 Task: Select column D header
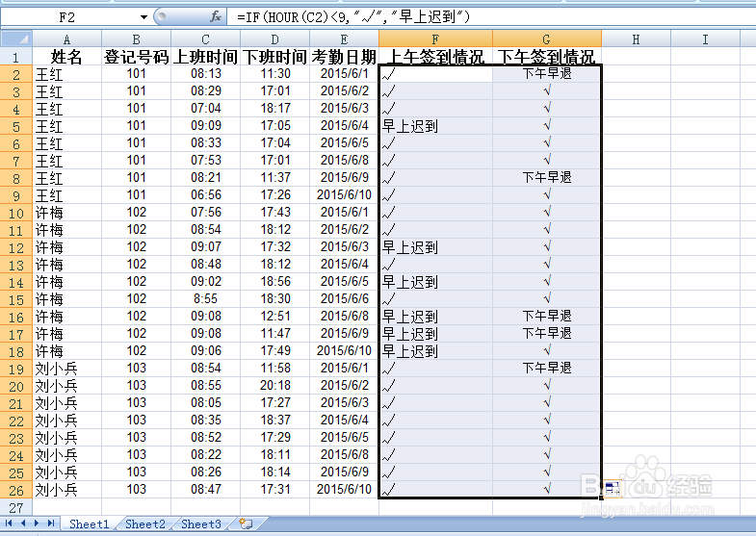(x=274, y=39)
